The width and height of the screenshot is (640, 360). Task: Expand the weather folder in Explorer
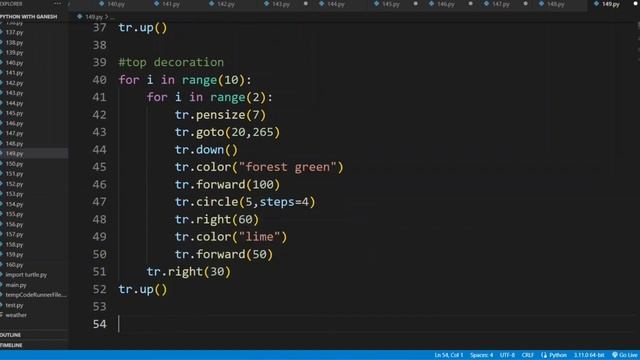click(16, 315)
